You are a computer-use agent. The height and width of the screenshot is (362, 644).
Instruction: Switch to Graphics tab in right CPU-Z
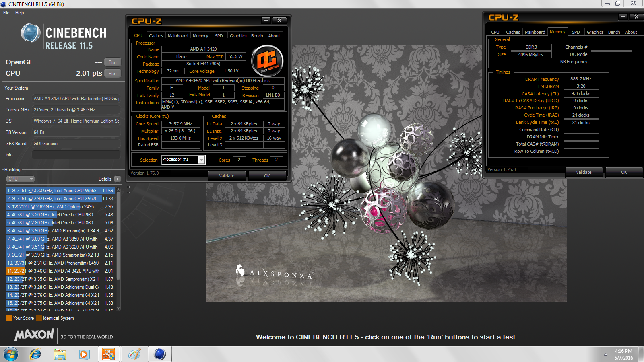(x=595, y=32)
